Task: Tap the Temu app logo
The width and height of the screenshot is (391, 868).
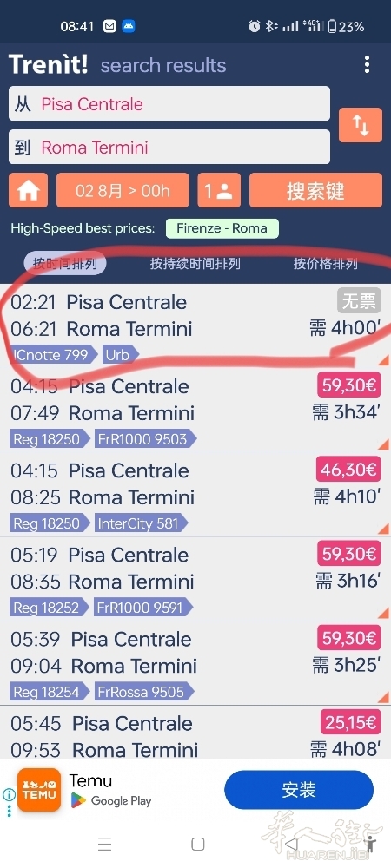Action: pos(39,790)
